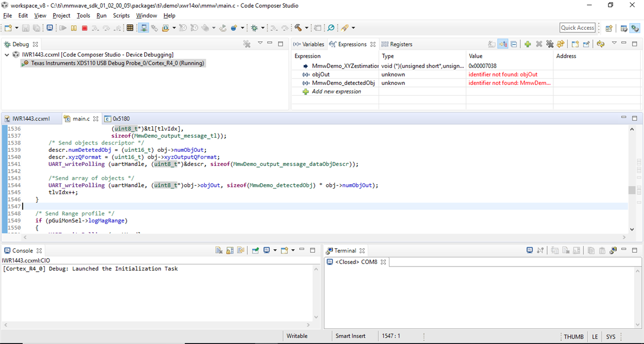
Task: Click the red Terminate debug button
Action: coord(85,28)
